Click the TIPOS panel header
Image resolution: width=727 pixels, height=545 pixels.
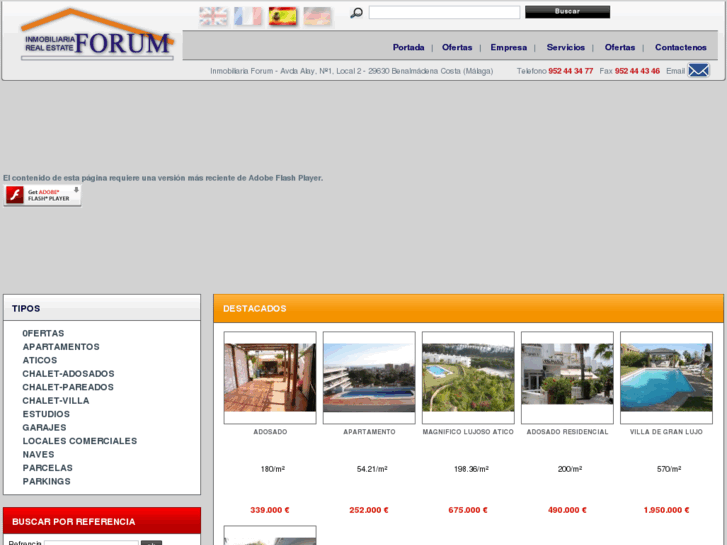(102, 308)
